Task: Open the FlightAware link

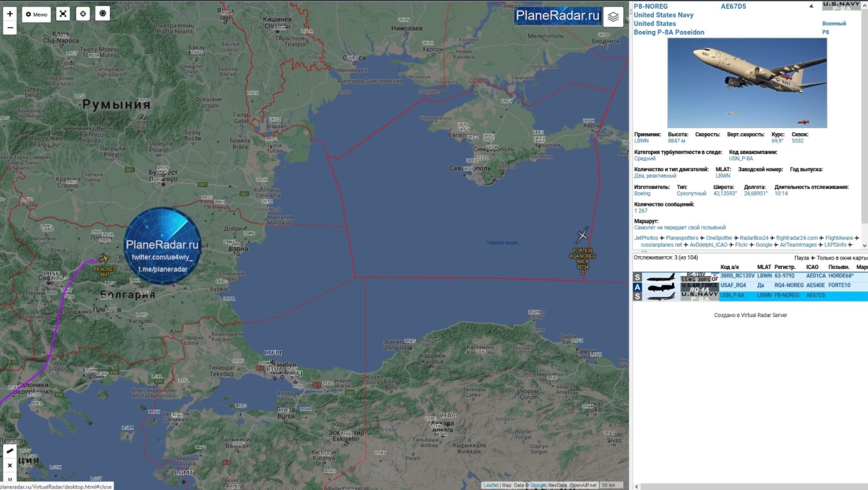Action: (839, 238)
